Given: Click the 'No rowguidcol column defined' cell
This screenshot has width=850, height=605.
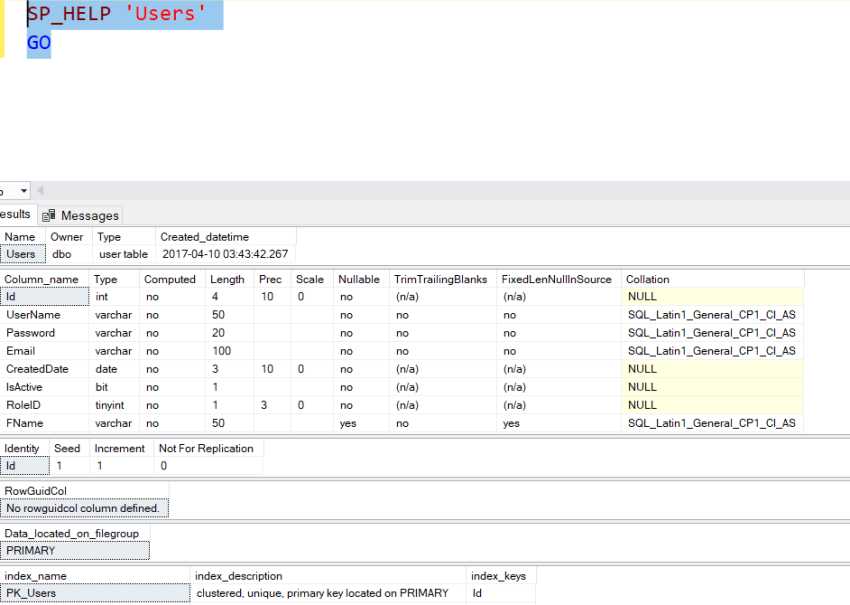Looking at the screenshot, I should (x=84, y=507).
